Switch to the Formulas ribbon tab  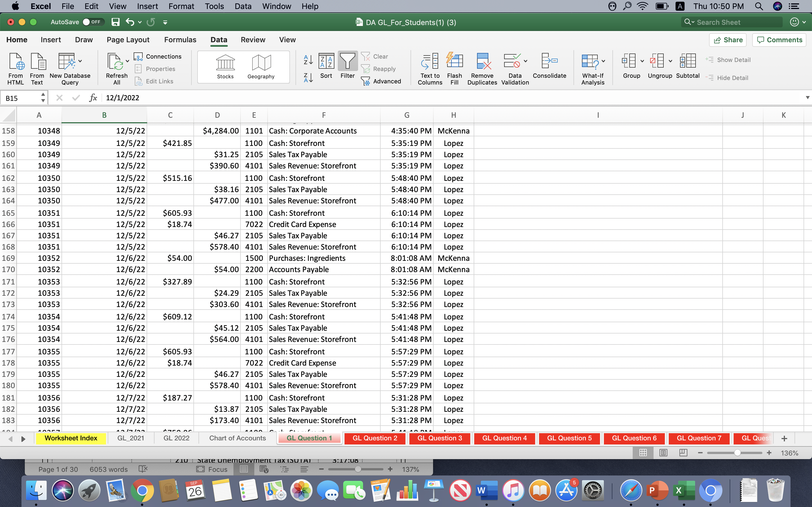tap(180, 39)
